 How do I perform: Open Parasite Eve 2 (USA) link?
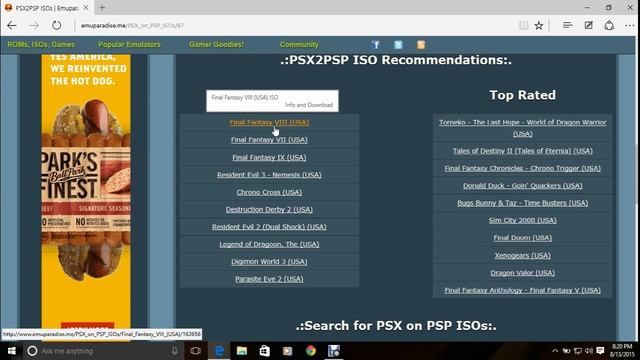tap(269, 279)
